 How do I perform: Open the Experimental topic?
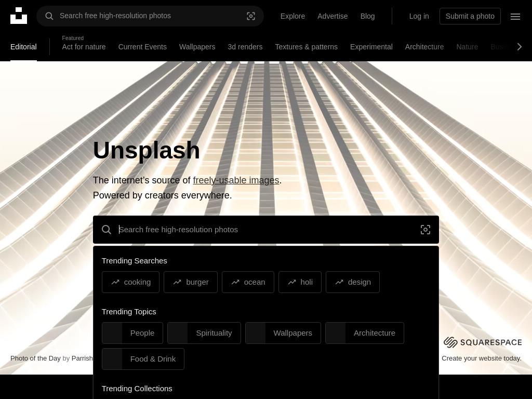pos(371,47)
